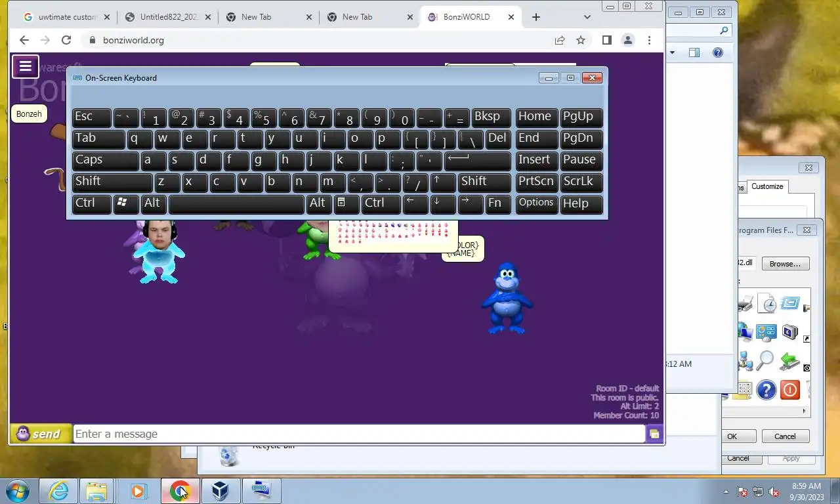
Task: Click OK in Change Icon dialog
Action: pos(732,436)
